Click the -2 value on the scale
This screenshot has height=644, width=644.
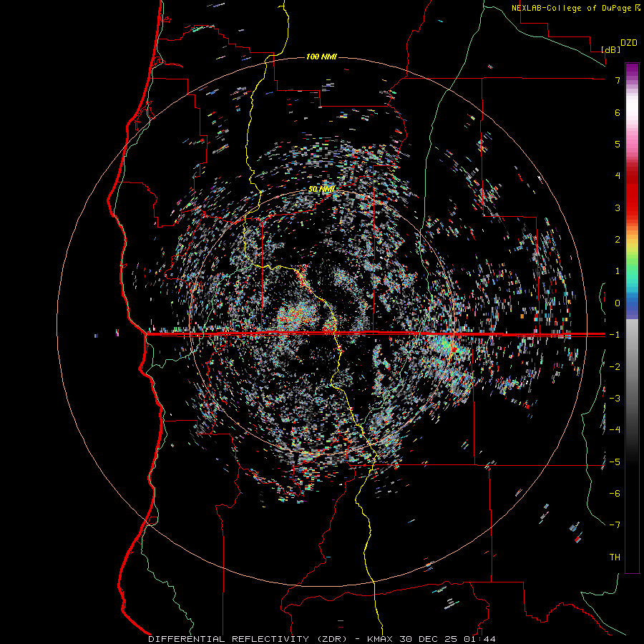pyautogui.click(x=615, y=367)
